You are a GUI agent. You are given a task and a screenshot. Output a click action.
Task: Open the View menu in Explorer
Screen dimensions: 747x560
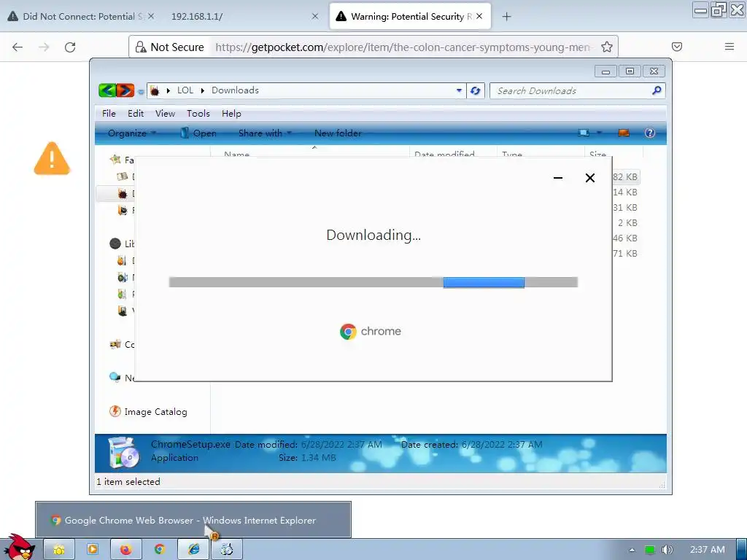pos(165,113)
